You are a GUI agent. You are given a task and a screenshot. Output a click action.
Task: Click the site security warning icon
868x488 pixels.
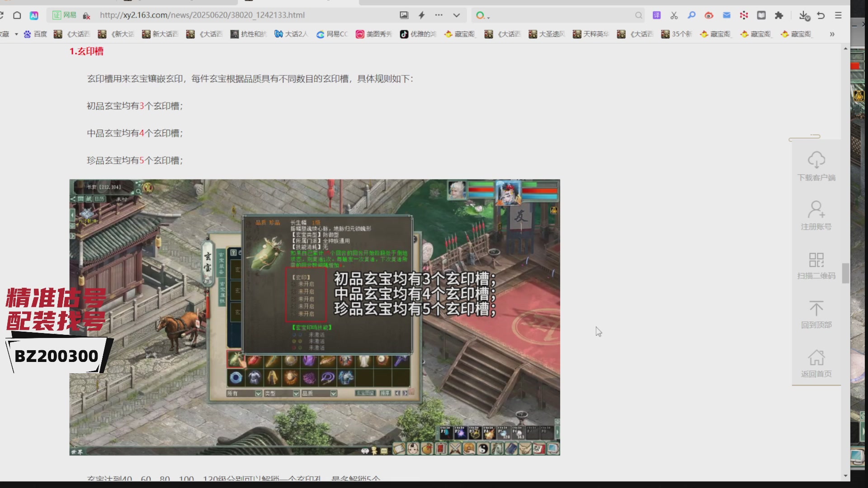point(86,15)
